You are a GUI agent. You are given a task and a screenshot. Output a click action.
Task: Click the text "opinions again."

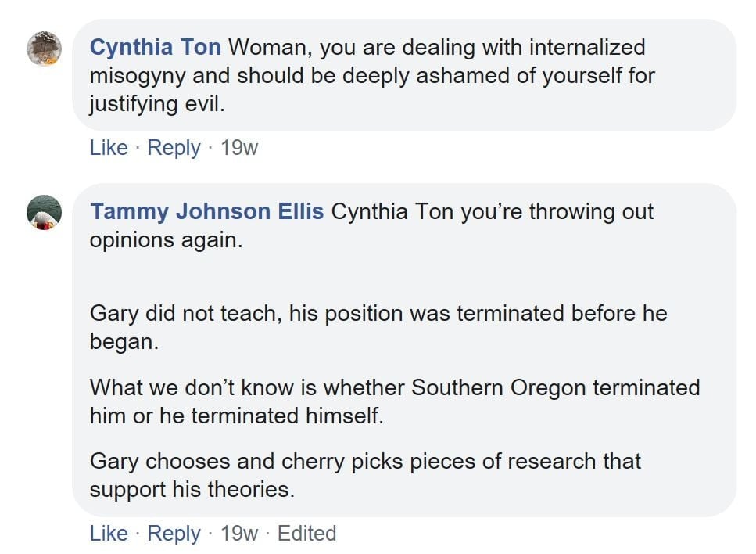point(167,240)
